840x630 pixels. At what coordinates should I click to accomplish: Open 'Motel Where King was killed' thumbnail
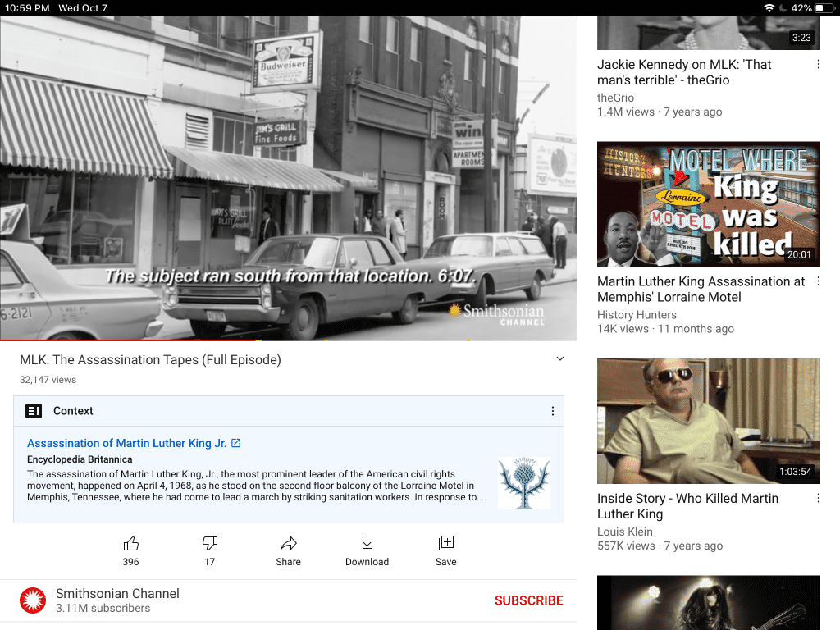tap(708, 204)
